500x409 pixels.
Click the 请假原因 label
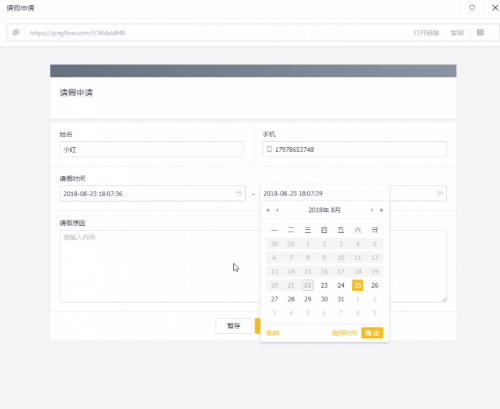point(72,223)
